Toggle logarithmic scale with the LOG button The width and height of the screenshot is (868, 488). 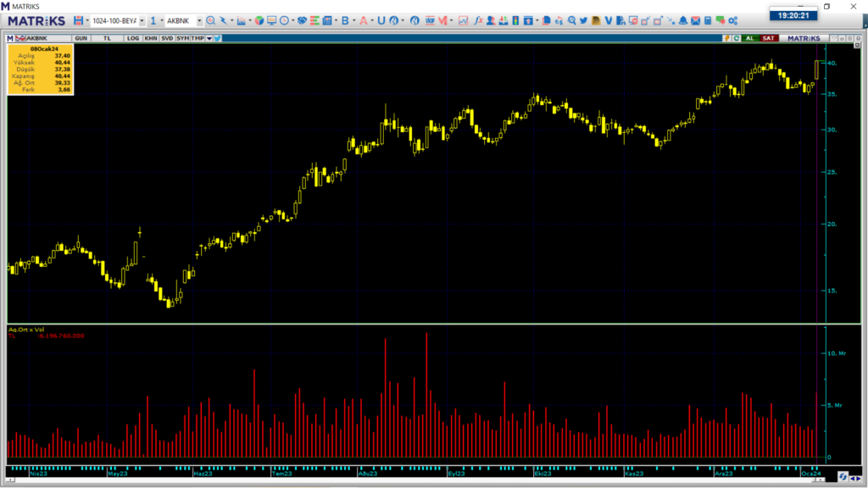[x=133, y=37]
